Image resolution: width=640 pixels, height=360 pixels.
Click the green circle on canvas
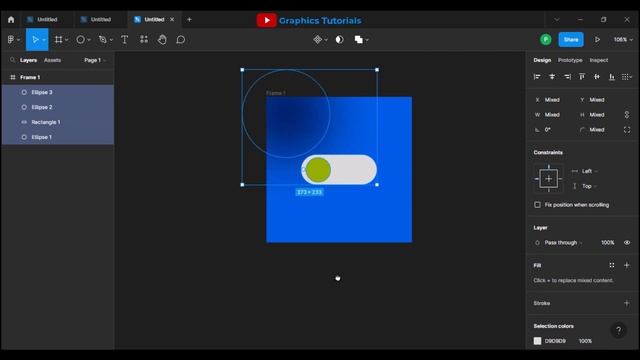pos(318,170)
